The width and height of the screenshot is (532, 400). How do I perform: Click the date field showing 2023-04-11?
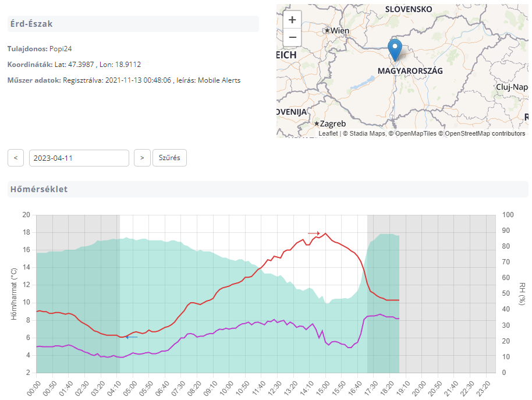click(79, 158)
